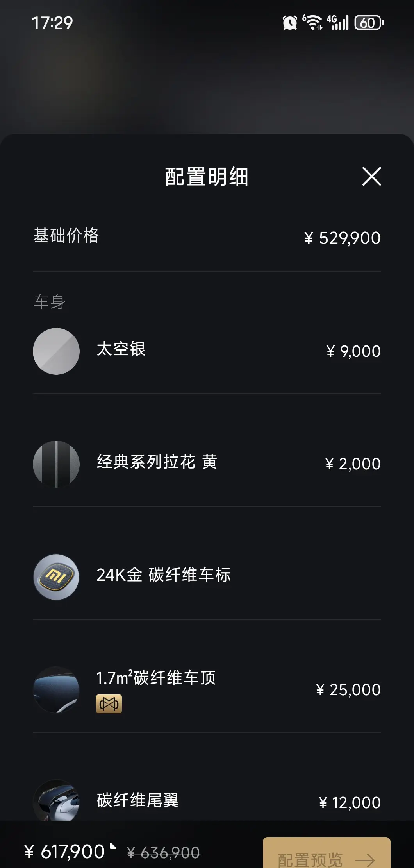Tap the strikethrough ¥636,900 original price
The height and width of the screenshot is (868, 414).
pos(163,852)
